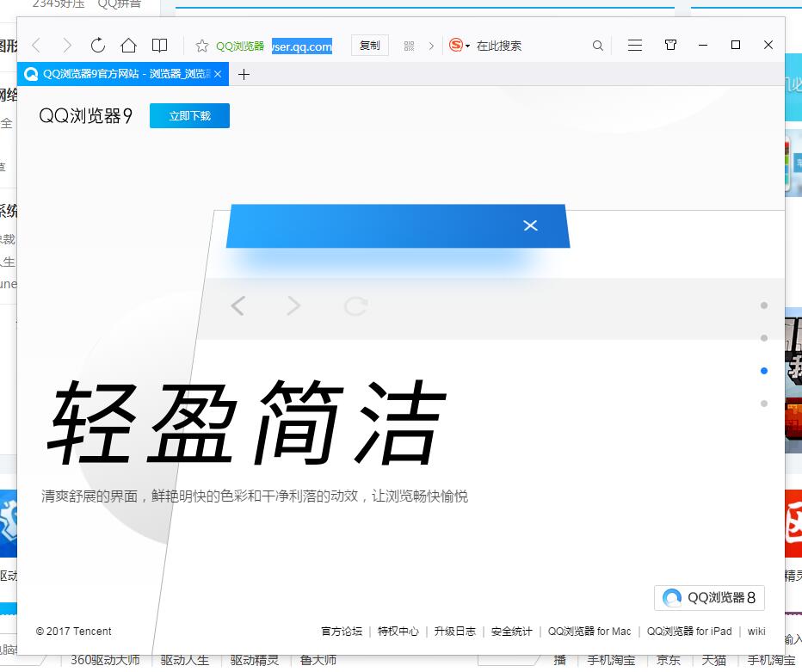Open the browser hamburger menu
This screenshot has height=672, width=802.
635,46
